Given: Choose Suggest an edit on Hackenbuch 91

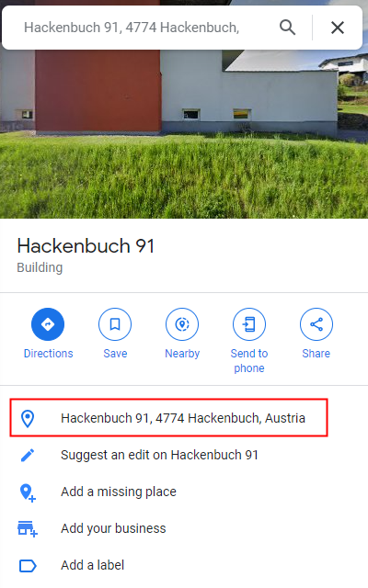Looking at the screenshot, I should point(159,455).
